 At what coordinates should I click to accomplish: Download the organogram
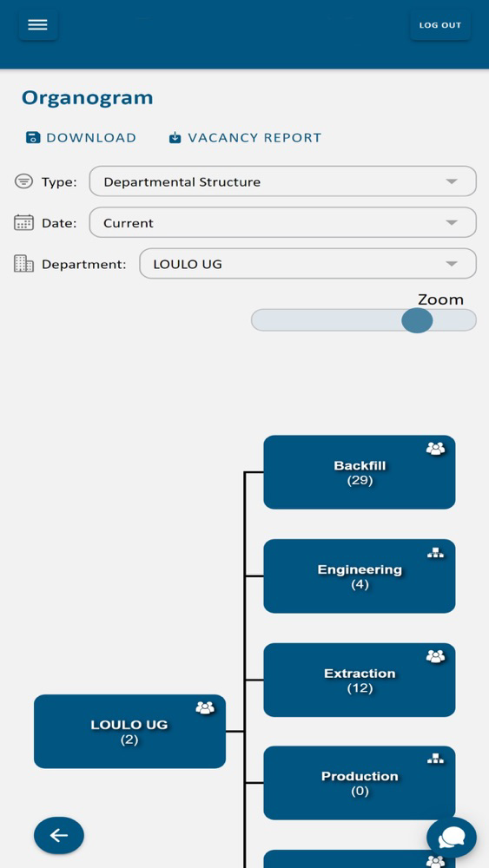[81, 138]
